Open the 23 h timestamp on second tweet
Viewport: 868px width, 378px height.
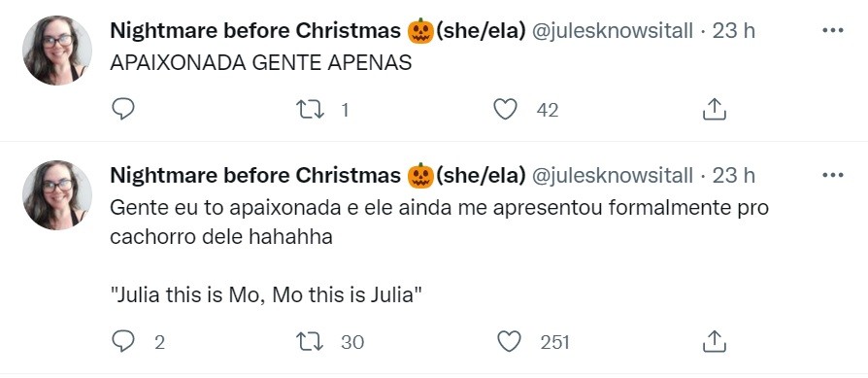[x=733, y=176]
